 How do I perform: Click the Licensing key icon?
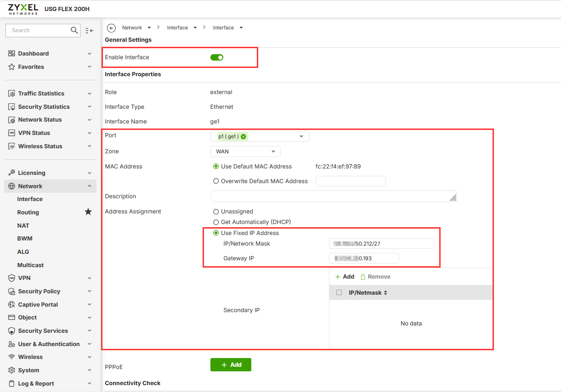coord(12,173)
